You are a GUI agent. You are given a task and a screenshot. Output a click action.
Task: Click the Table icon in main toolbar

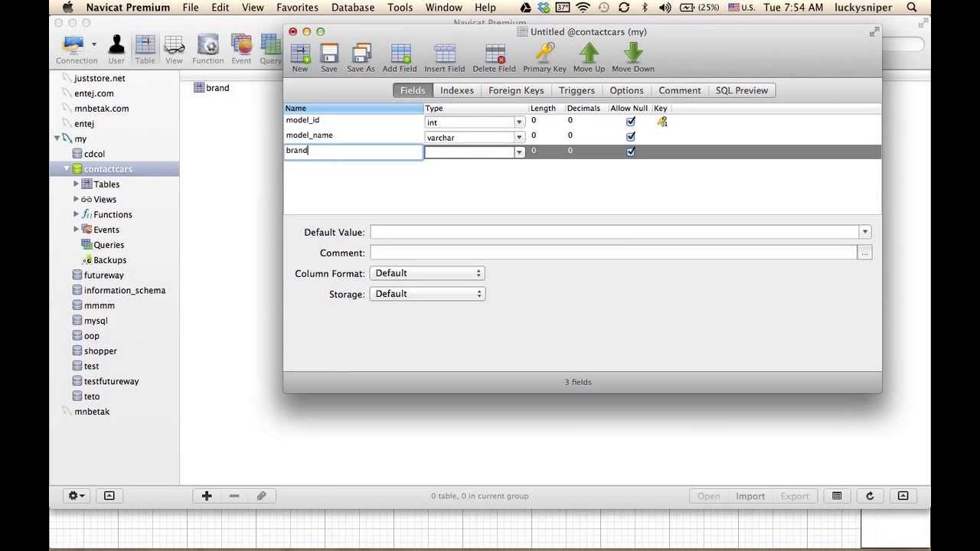145,44
